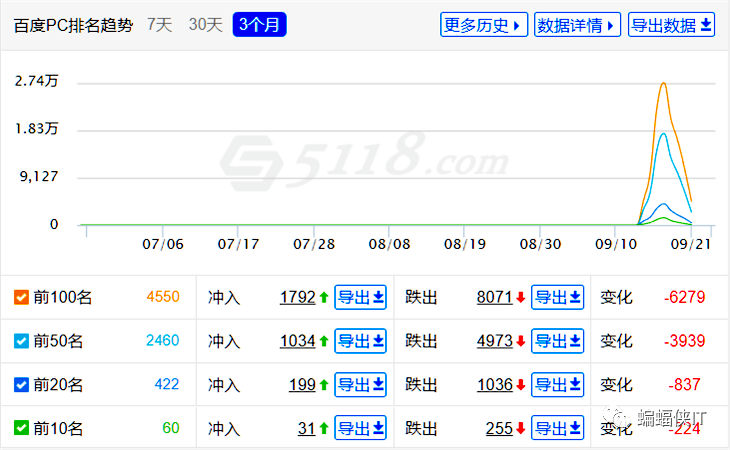Open the 199 冲入 link in 前20名 row
Viewport: 730px width, 450px height.
coord(302,384)
